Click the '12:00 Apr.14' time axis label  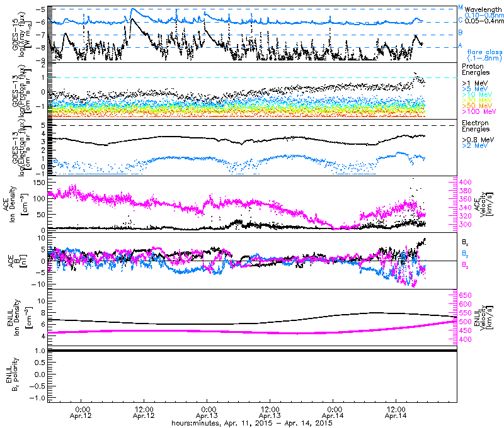(x=396, y=413)
